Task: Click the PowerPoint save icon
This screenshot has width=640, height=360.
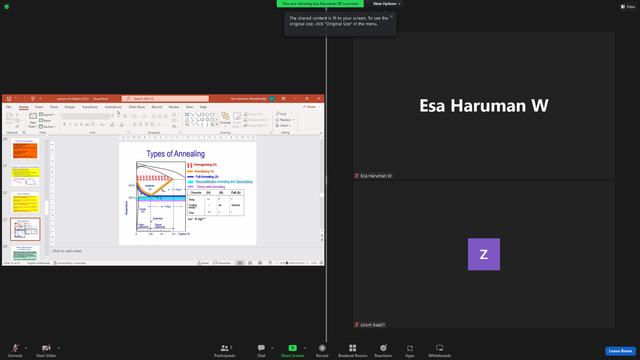Action: click(9, 98)
